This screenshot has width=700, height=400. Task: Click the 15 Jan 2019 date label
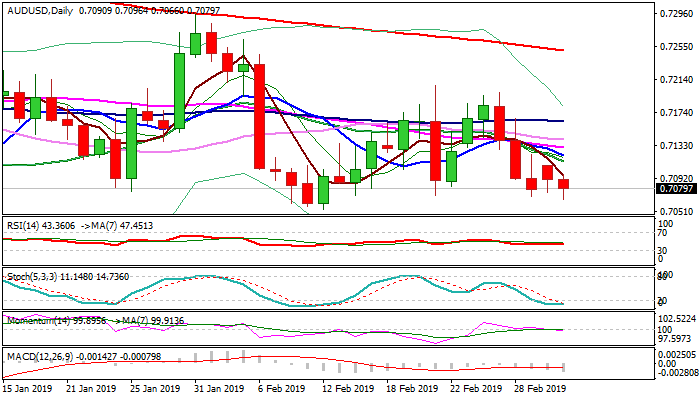click(29, 388)
